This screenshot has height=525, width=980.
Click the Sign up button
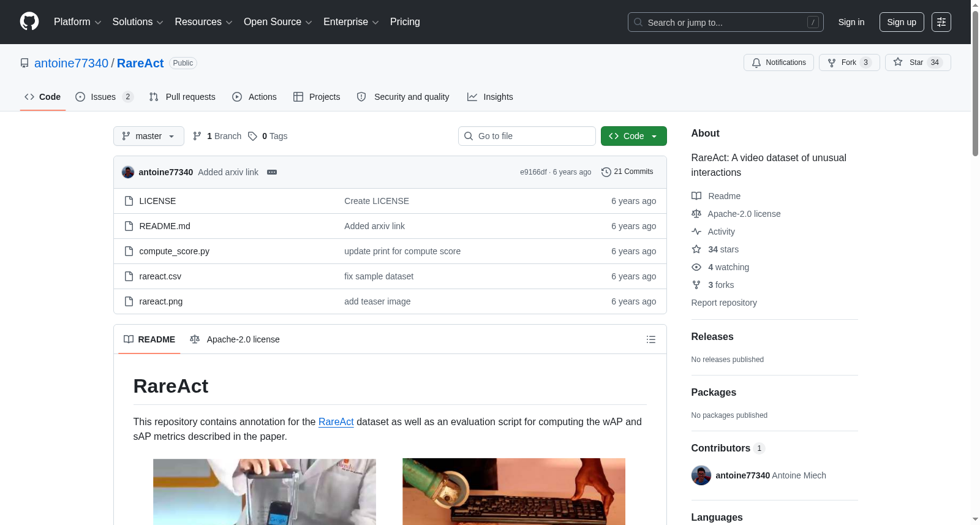(902, 22)
